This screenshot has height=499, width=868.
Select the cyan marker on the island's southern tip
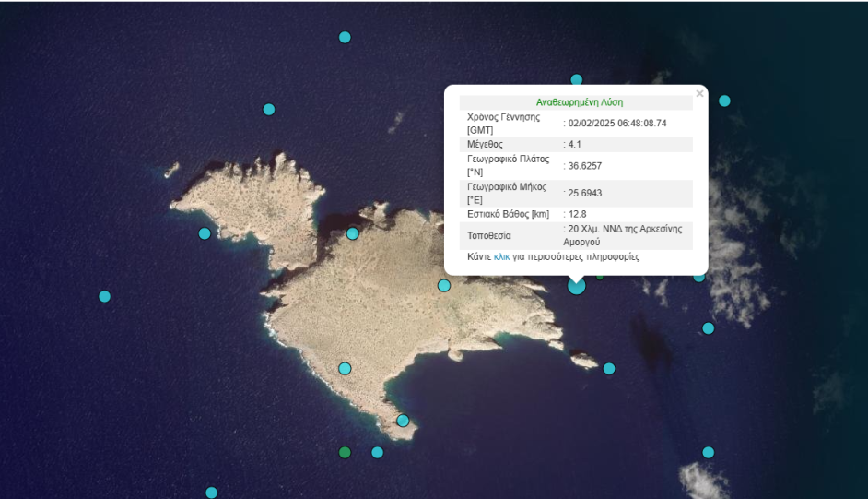tap(403, 421)
